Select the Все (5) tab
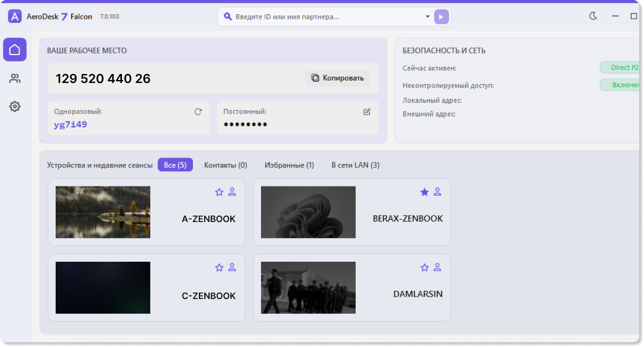This screenshot has width=644, height=347. point(175,165)
